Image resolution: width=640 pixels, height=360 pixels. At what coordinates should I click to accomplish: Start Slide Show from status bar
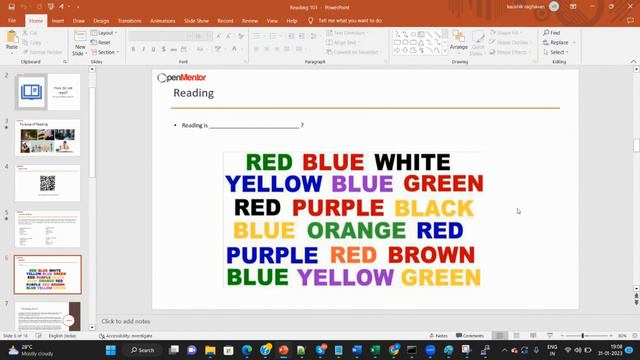tap(550, 336)
